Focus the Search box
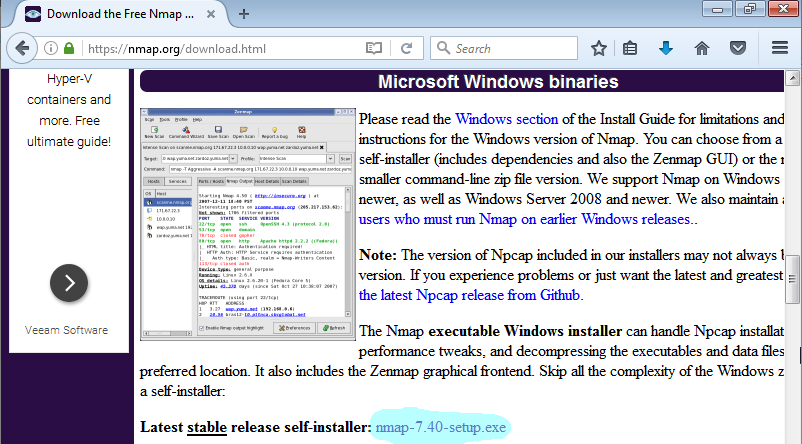 tap(504, 49)
